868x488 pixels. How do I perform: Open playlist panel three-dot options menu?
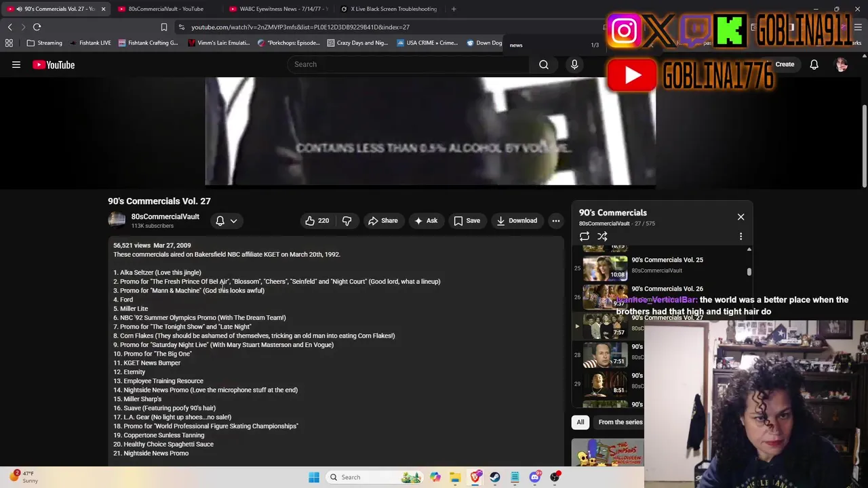coord(741,237)
